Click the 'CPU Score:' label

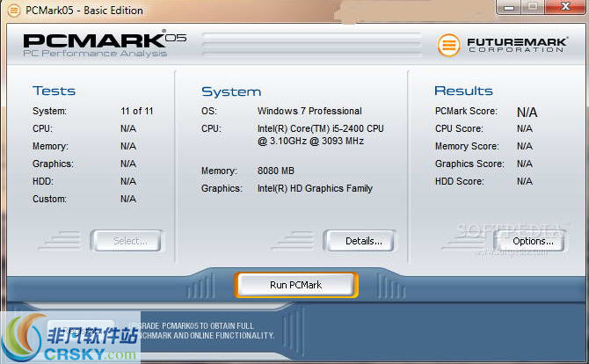tap(459, 128)
